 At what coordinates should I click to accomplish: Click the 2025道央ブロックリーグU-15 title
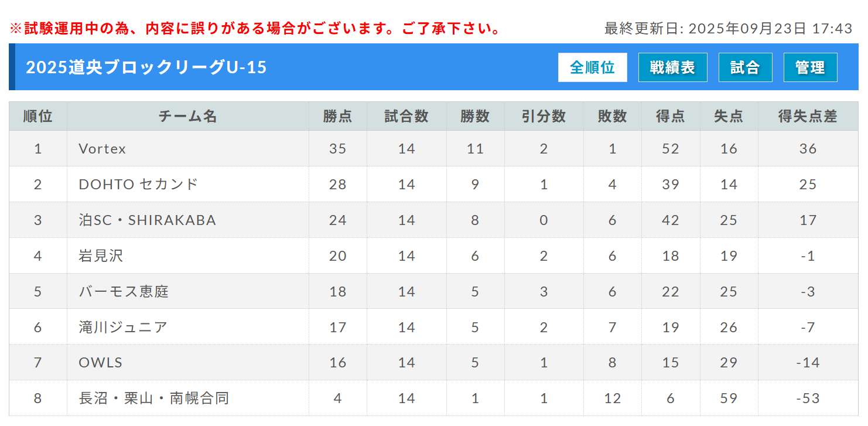pyautogui.click(x=146, y=67)
